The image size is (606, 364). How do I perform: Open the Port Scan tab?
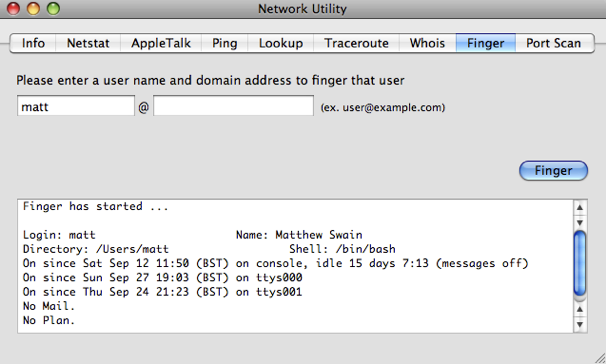[554, 43]
